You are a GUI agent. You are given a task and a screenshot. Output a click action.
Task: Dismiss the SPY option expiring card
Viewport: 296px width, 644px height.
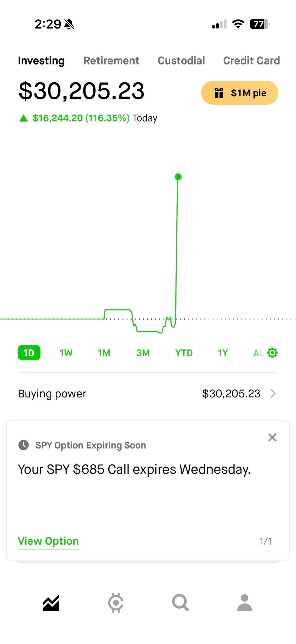point(272,437)
